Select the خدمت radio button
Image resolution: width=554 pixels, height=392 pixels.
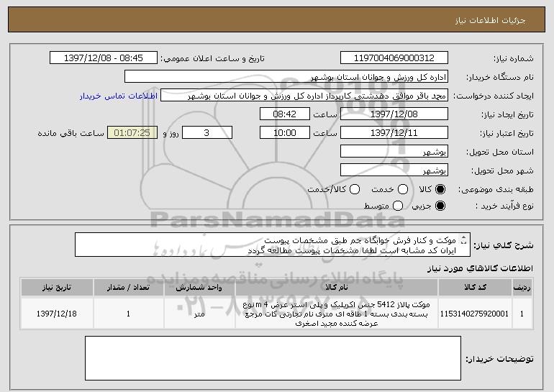[x=403, y=189]
